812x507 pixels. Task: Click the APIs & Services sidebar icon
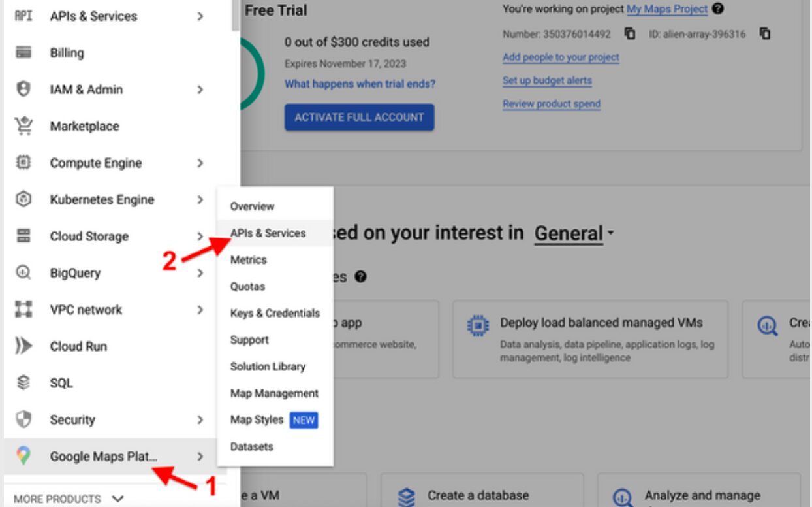(23, 16)
